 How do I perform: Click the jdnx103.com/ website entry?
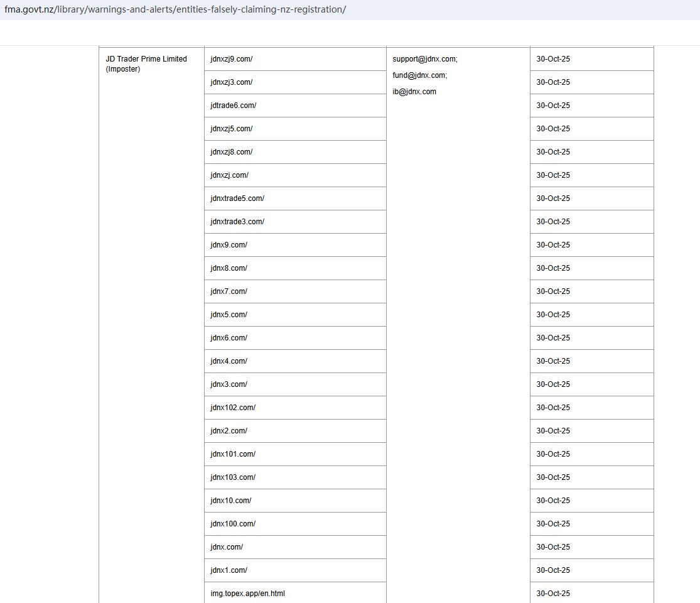click(232, 477)
